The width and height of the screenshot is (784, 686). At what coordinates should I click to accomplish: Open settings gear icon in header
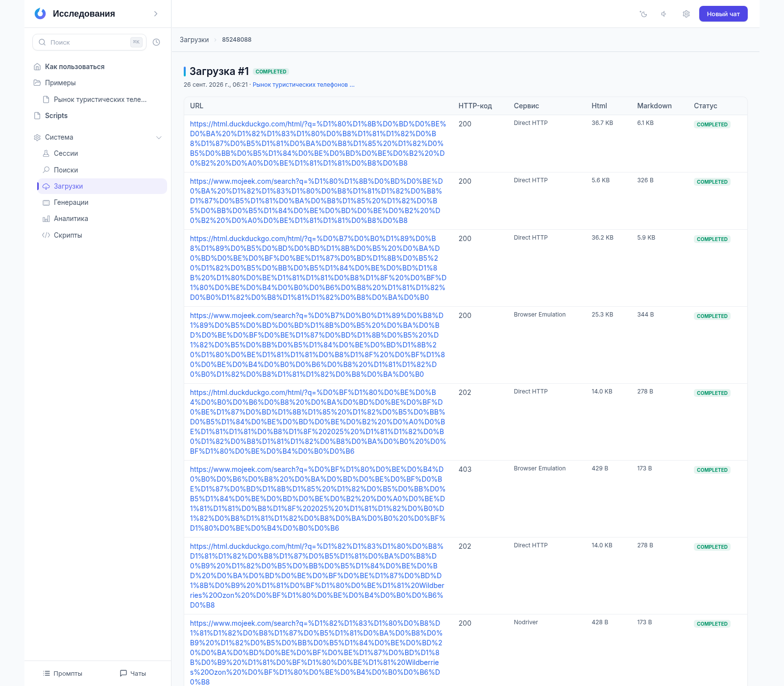(x=686, y=14)
